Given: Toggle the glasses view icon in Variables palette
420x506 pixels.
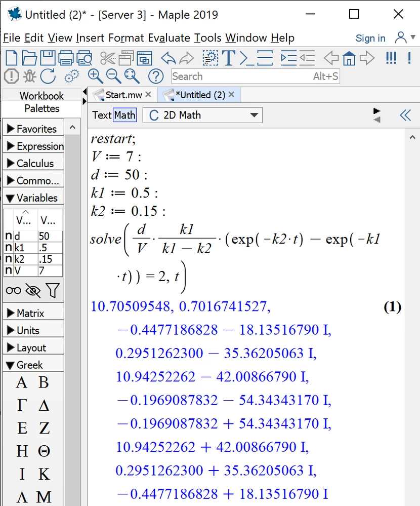Looking at the screenshot, I should [14, 291].
